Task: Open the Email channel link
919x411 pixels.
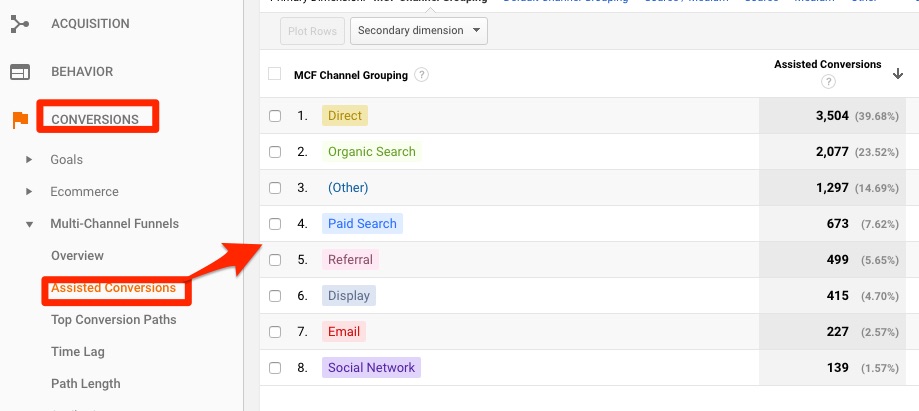Action: [344, 332]
